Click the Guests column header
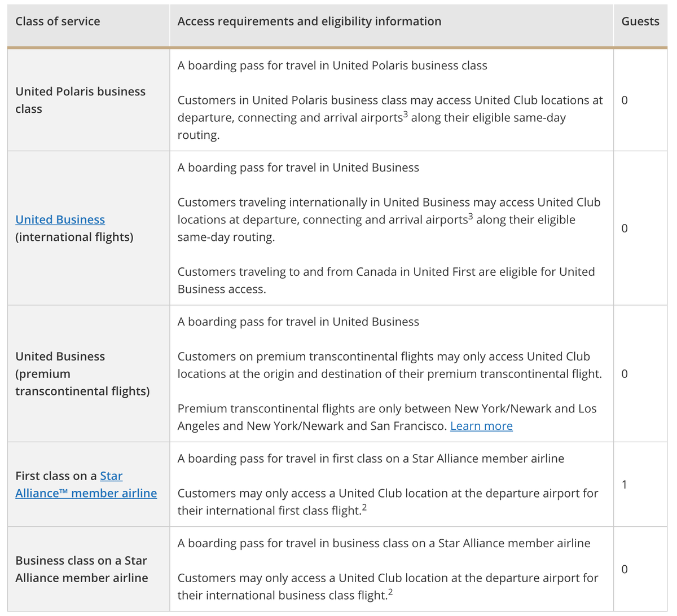 point(640,21)
